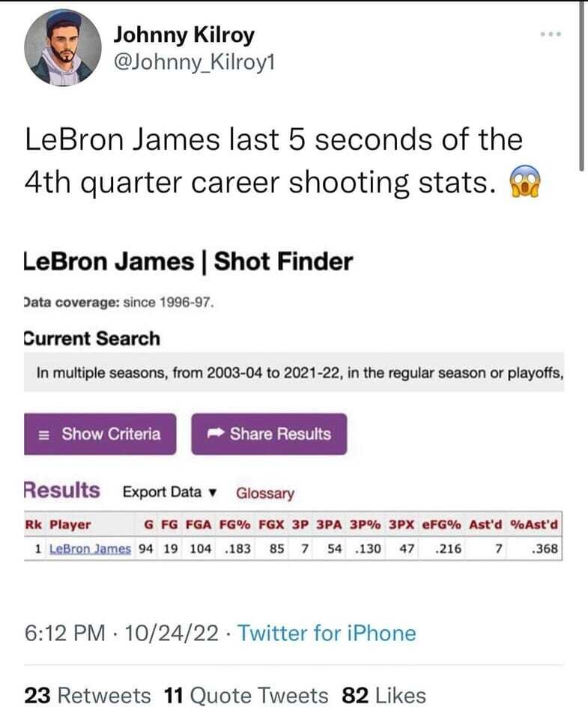Open the tweet's three-dot more menu
Image resolution: width=588 pixels, height=719 pixels.
coord(551,34)
